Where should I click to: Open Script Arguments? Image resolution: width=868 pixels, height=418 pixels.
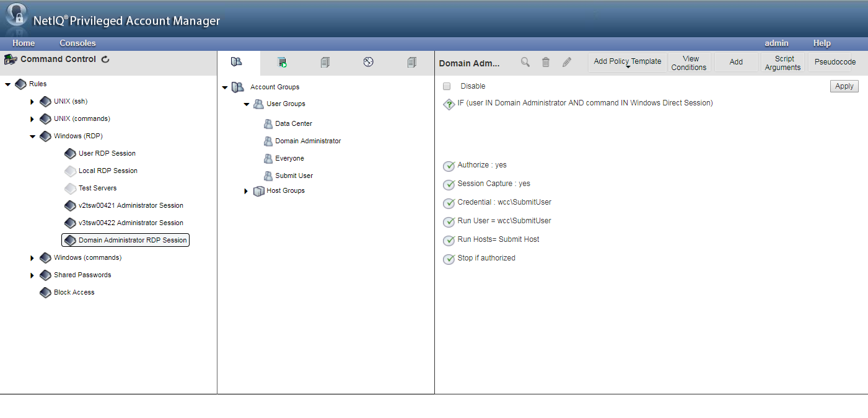[x=783, y=63]
